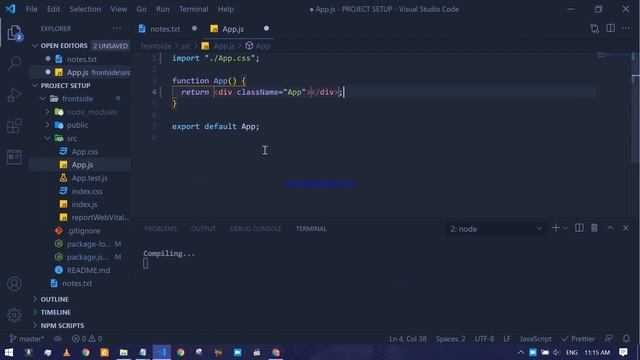Image resolution: width=640 pixels, height=360 pixels.
Task: Open the Explorer view in activity bar
Action: click(x=14, y=33)
